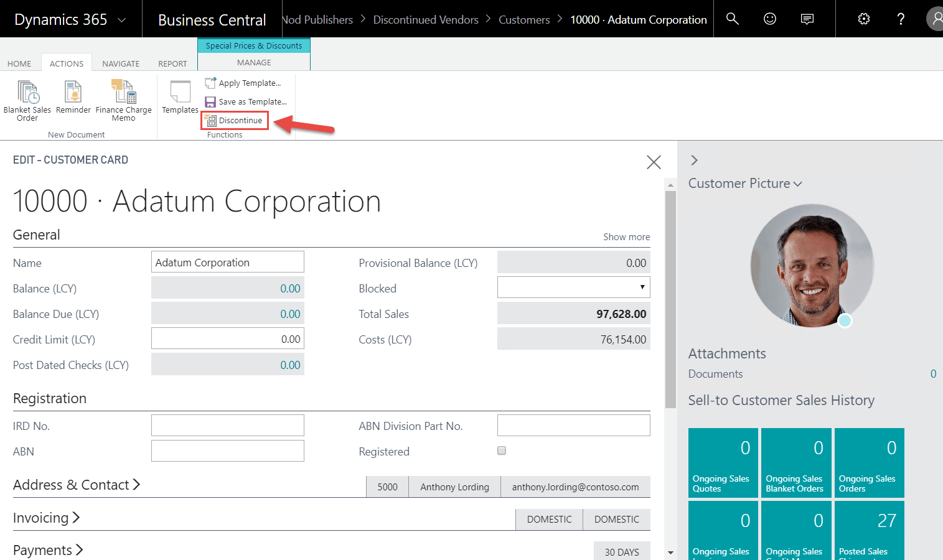Go to Discontinued Vendors breadcrumb
The width and height of the screenshot is (943, 560).
coord(426,19)
